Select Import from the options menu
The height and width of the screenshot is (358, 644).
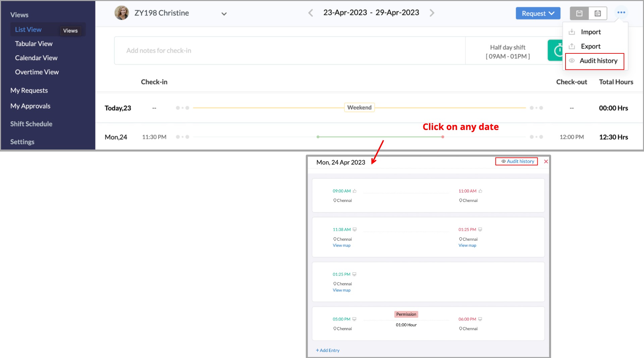coord(591,32)
